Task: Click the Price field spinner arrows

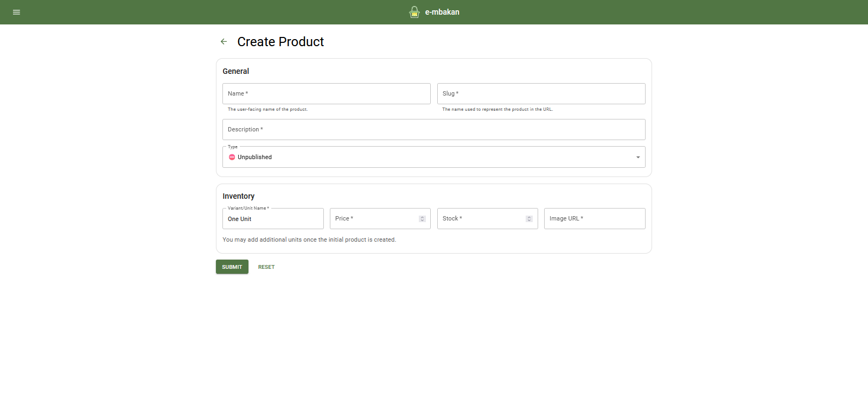Action: click(x=422, y=219)
